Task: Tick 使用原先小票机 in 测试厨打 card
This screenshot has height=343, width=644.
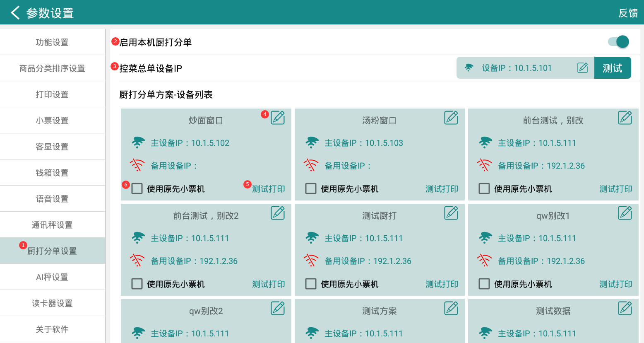Action: click(311, 284)
